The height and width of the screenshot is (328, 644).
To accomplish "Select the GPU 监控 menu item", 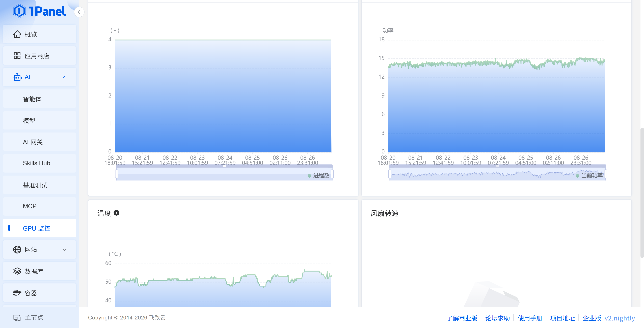I will coord(40,228).
